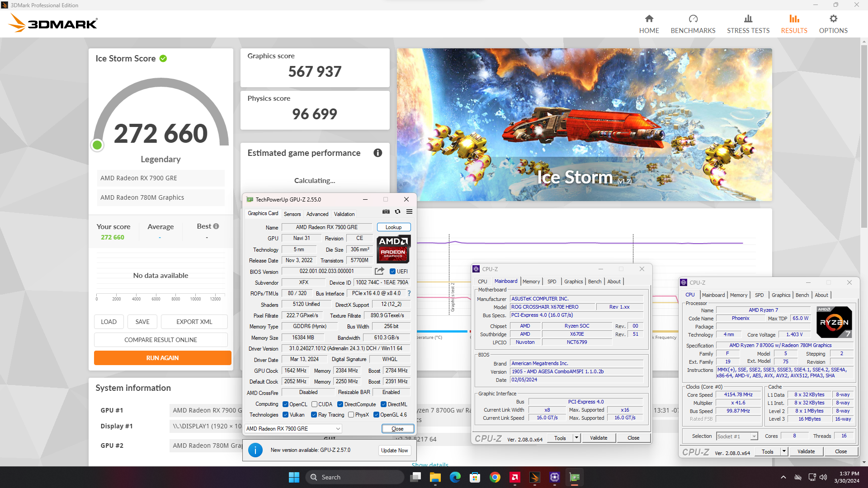Screen dimensions: 868x488
Task: Click the taskbar clock and date
Action: point(846,477)
